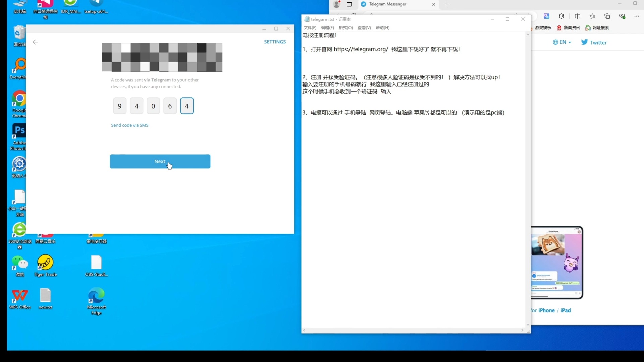Select the verification code input field 5th box
The width and height of the screenshot is (644, 362).
[x=186, y=106]
